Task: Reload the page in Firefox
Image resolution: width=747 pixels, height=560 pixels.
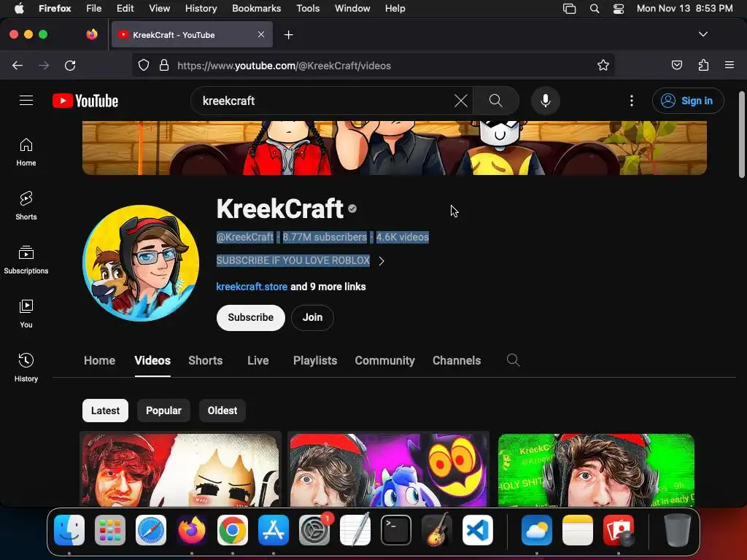Action: 70,66
